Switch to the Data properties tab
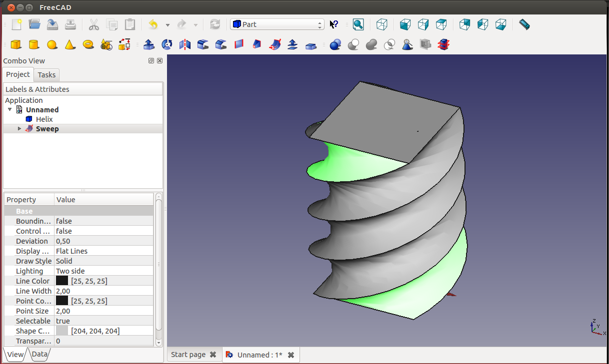The image size is (609, 364). click(39, 355)
